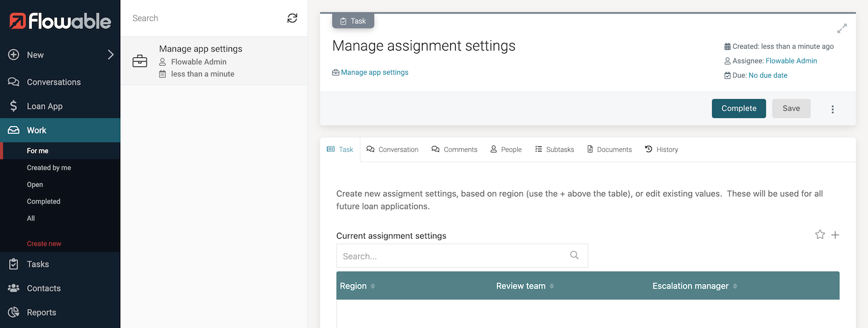Click the Current assignment settings search field
This screenshot has height=328, width=868.
pos(452,256)
